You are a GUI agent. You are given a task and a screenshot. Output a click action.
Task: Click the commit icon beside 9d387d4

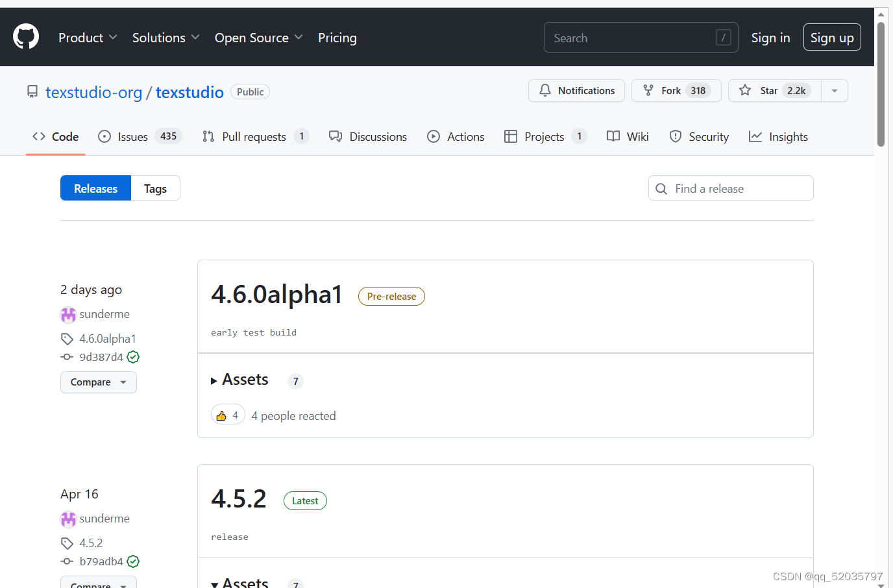(x=67, y=357)
